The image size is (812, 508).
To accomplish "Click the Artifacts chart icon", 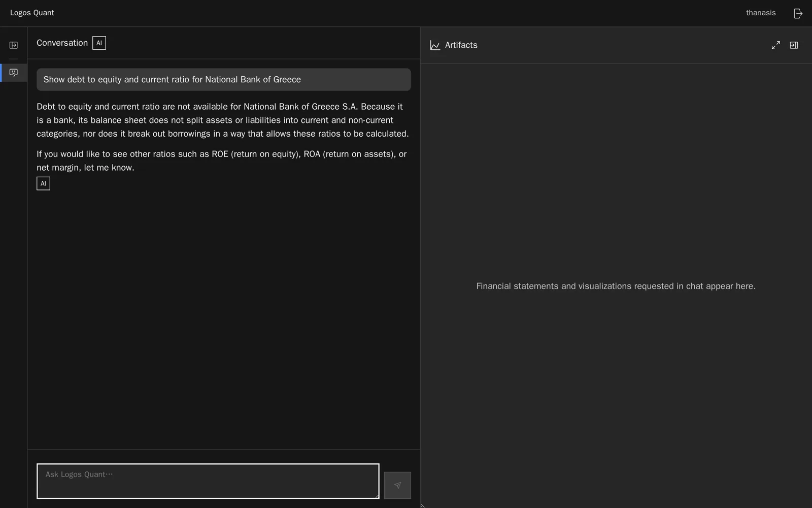I will pyautogui.click(x=435, y=45).
